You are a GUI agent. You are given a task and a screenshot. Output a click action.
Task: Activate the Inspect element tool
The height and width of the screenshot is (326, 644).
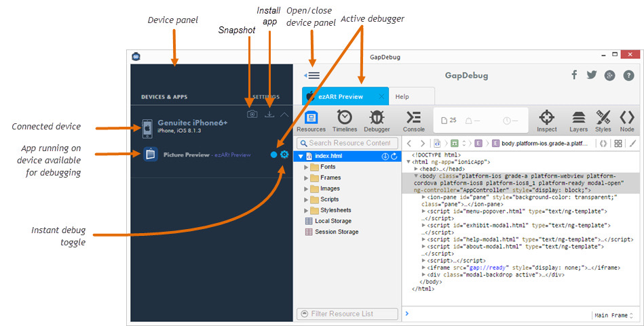[x=547, y=121]
